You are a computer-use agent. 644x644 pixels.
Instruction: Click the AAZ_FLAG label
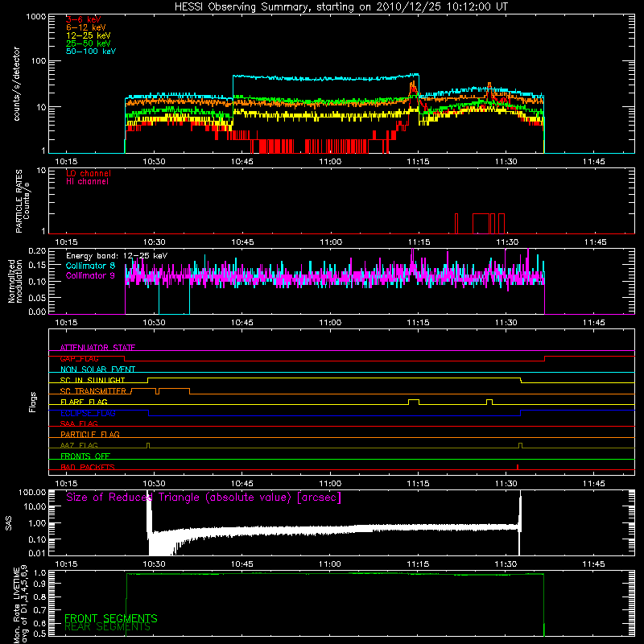coord(79,445)
